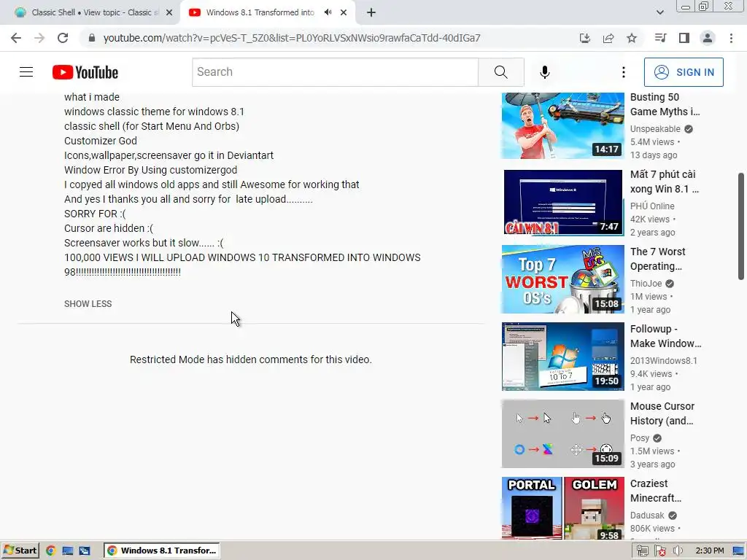Click taskbar clock showing 2:30 PM
747x560 pixels.
click(709, 551)
